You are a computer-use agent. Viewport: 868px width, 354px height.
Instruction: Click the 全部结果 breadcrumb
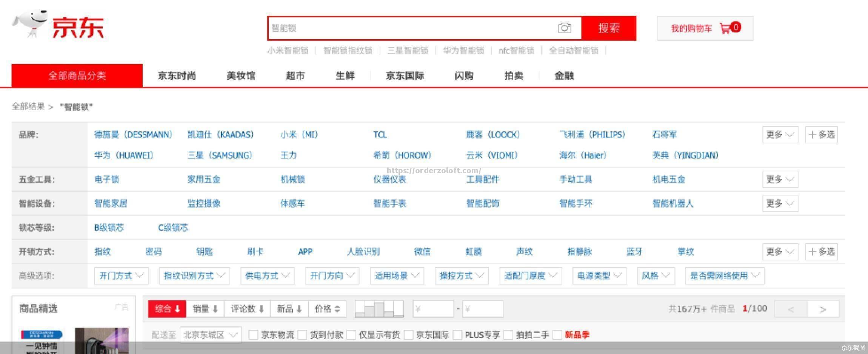click(28, 106)
